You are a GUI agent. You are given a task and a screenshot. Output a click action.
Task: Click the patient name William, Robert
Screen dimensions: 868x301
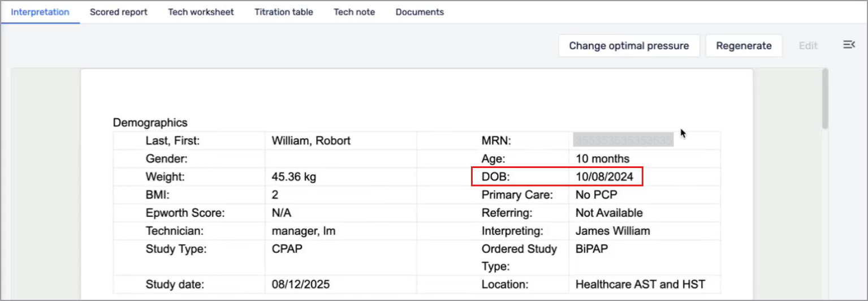(311, 140)
